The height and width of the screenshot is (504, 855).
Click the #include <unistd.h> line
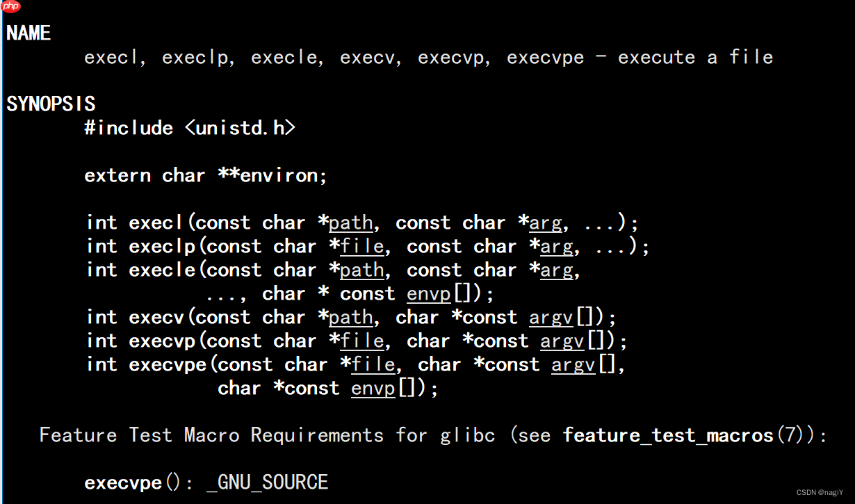point(190,129)
